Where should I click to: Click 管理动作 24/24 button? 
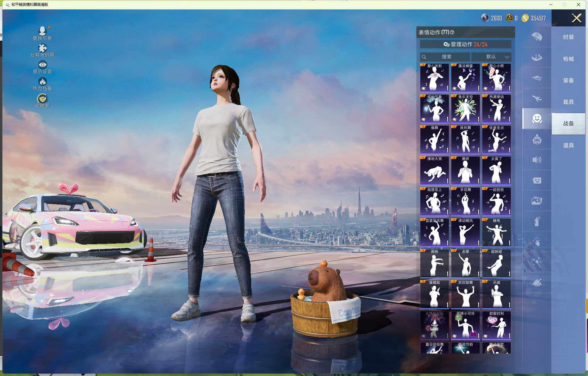pyautogui.click(x=465, y=44)
